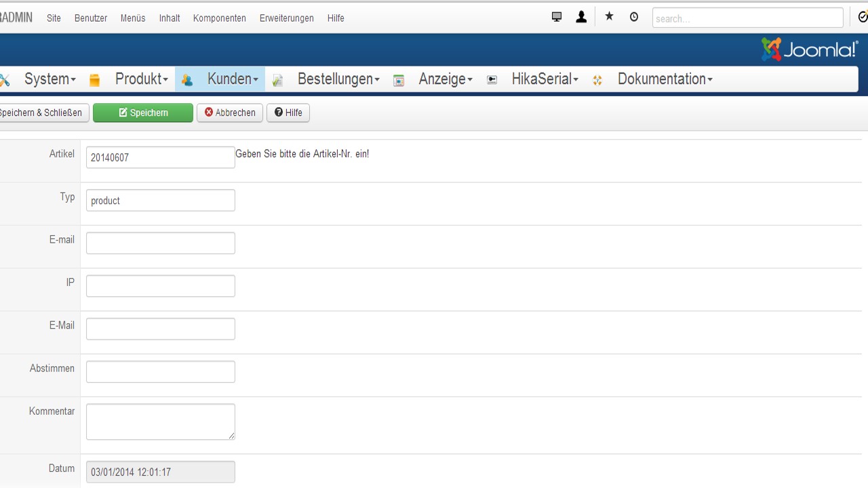
Task: Open the Site menu
Action: tap(54, 18)
